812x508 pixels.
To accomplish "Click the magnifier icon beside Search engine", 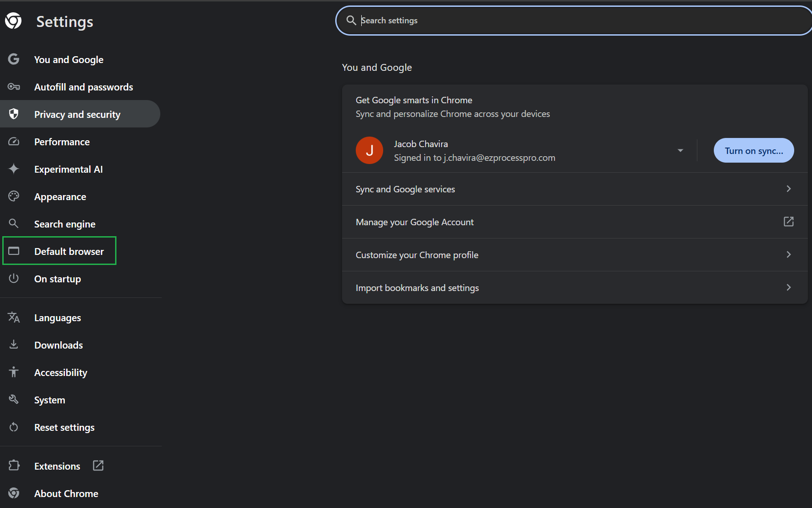I will 14,223.
